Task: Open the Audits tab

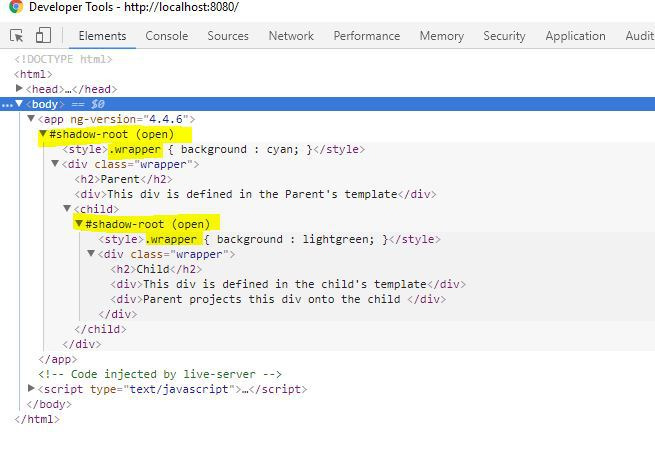Action: pyautogui.click(x=640, y=36)
